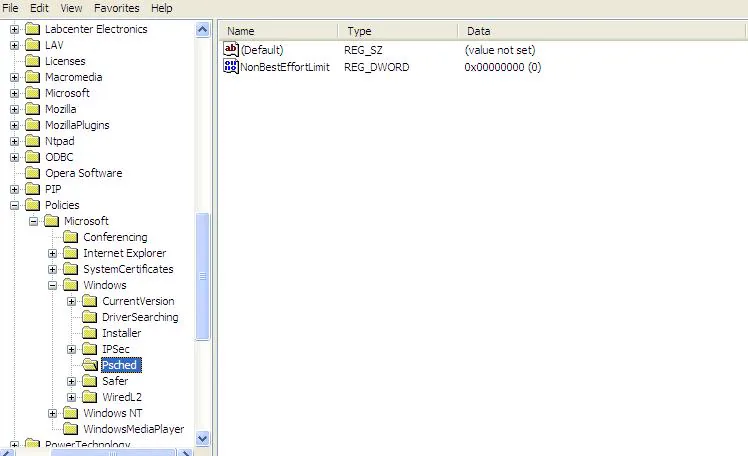The image size is (748, 456).
Task: Select the WindowsMediaPlayer key label
Action: pos(134,429)
